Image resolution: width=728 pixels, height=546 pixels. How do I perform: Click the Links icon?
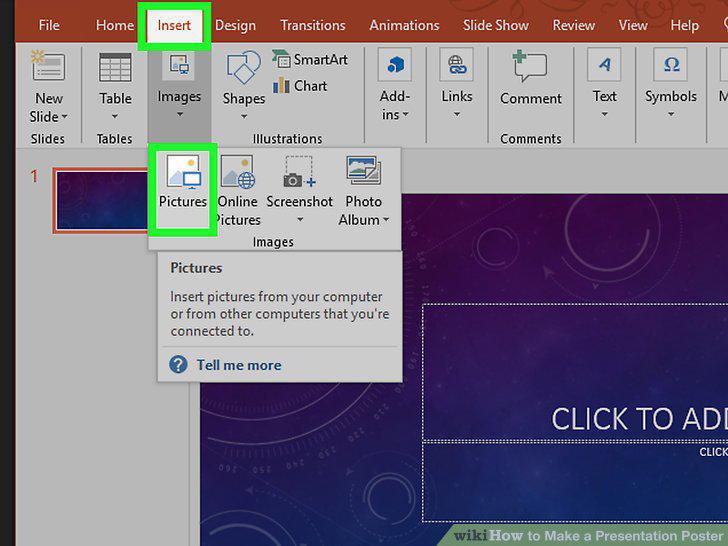[x=457, y=65]
